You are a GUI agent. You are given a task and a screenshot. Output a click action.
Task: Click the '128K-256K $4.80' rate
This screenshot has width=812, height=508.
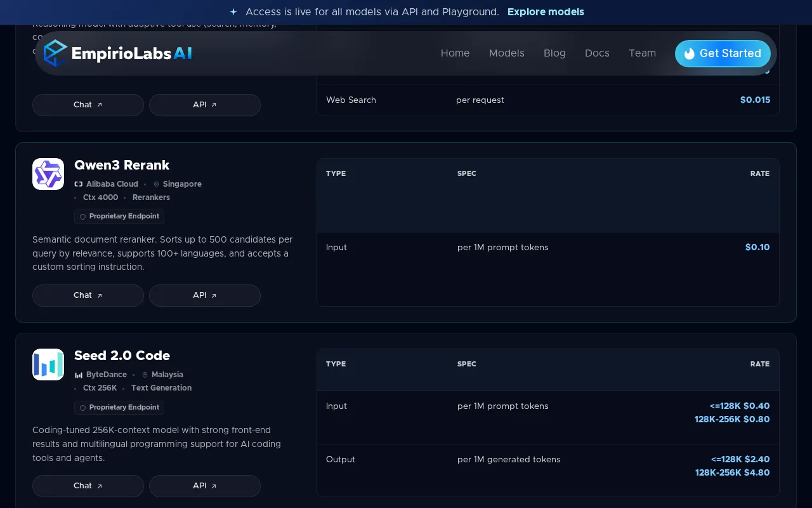pos(733,473)
